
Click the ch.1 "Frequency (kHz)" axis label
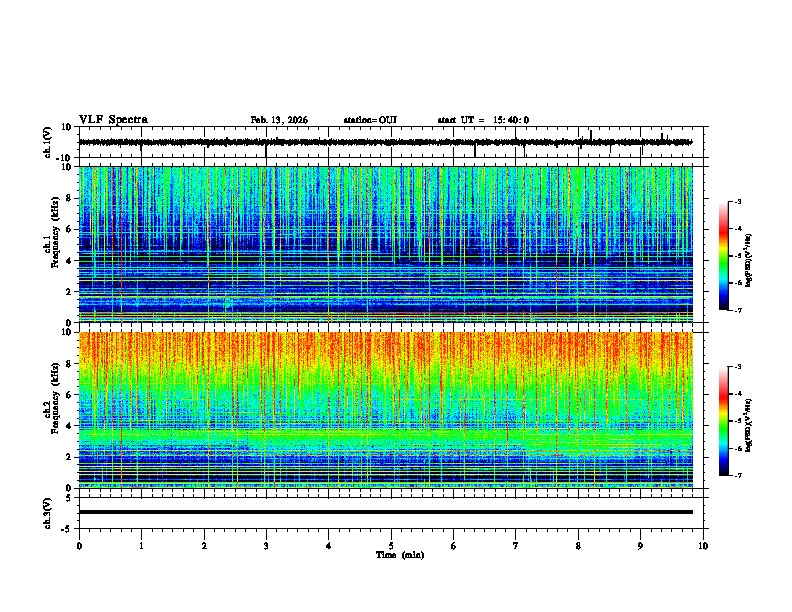pos(55,232)
